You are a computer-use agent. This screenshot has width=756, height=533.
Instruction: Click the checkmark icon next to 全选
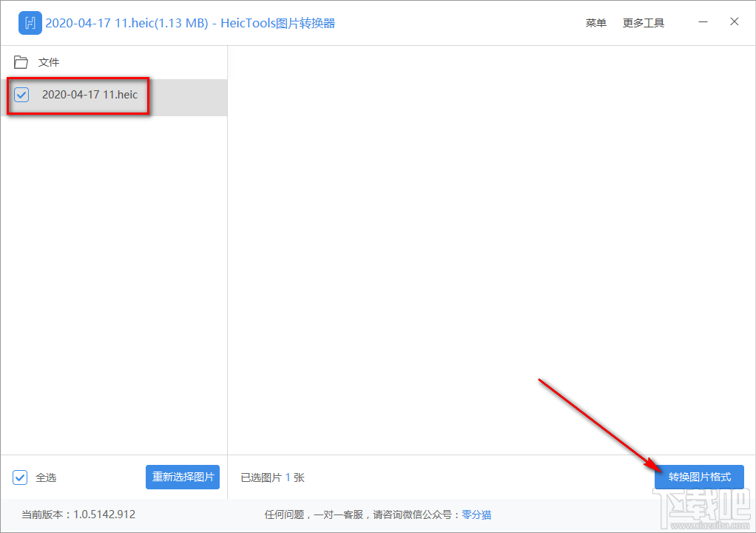coord(19,477)
